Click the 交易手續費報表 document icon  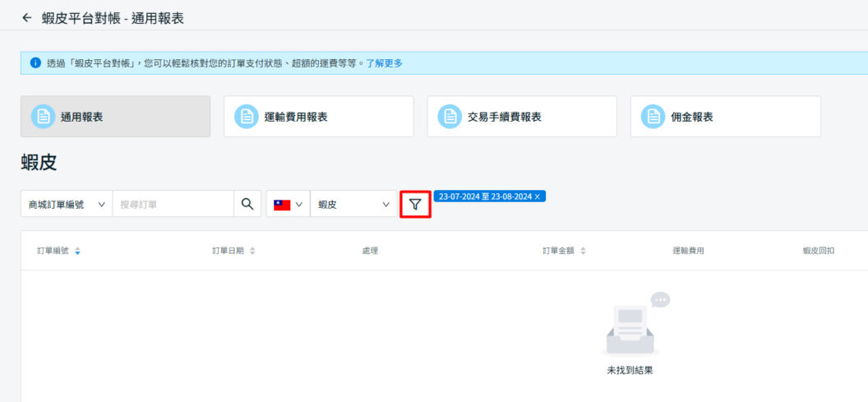450,117
